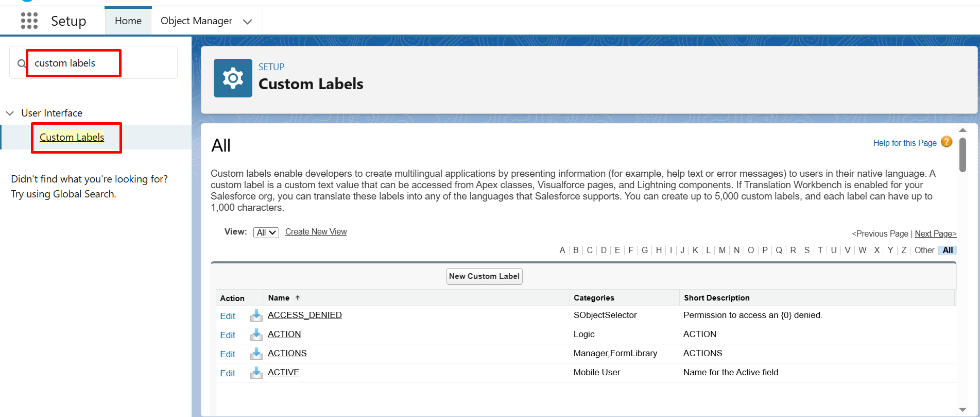Click the Setup breadcrumb text

click(x=271, y=67)
